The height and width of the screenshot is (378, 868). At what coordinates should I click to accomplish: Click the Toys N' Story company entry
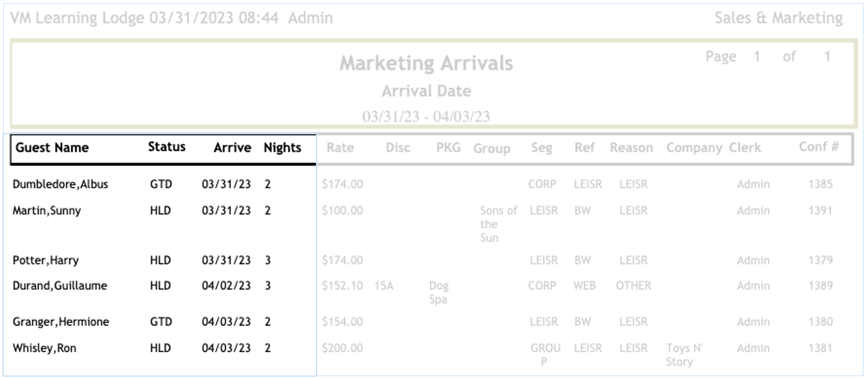[684, 355]
